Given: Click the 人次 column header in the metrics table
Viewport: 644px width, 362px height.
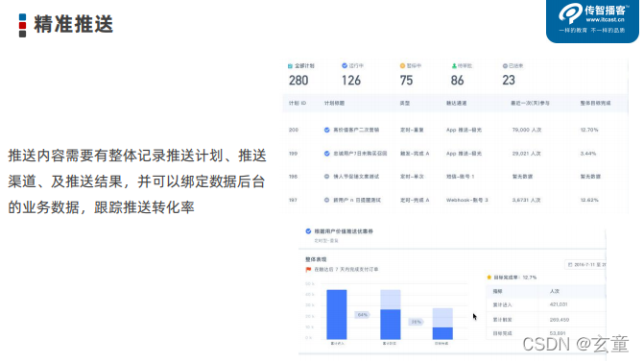Looking at the screenshot, I should tap(555, 291).
